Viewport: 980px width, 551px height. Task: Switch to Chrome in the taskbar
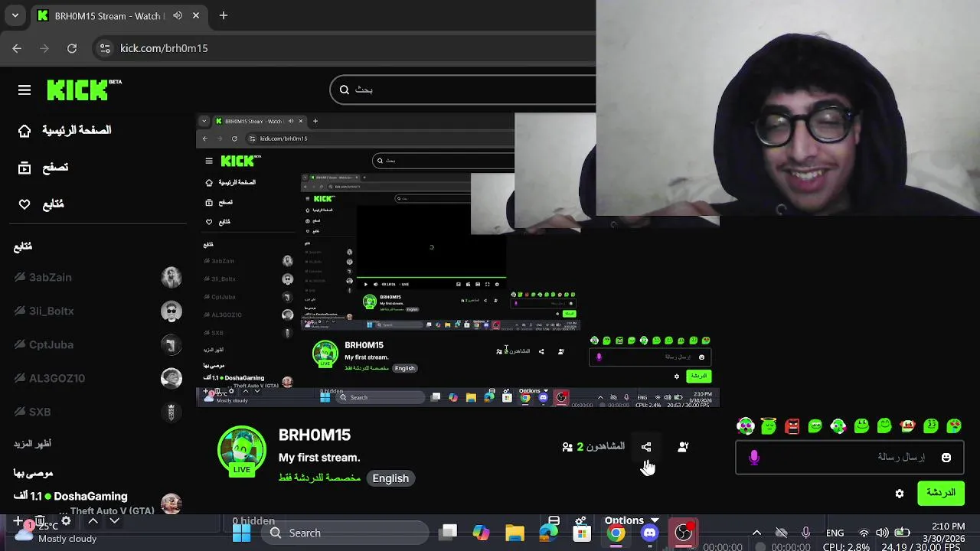[616, 533]
